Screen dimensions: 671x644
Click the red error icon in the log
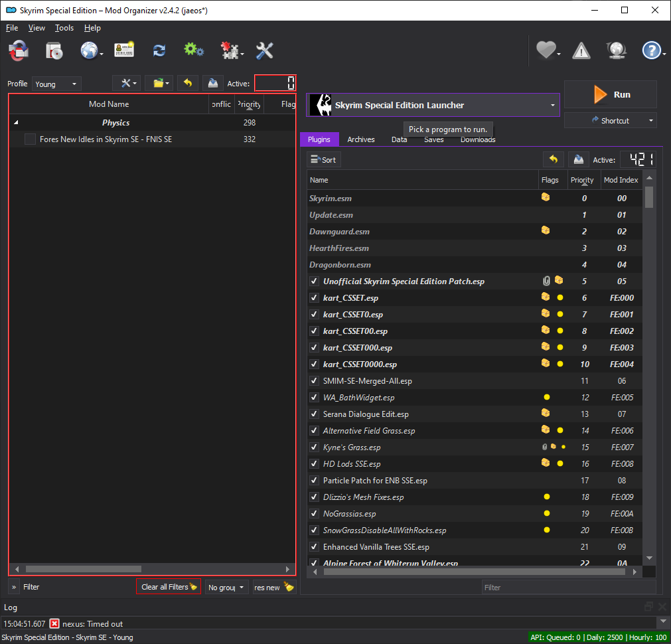pos(54,623)
